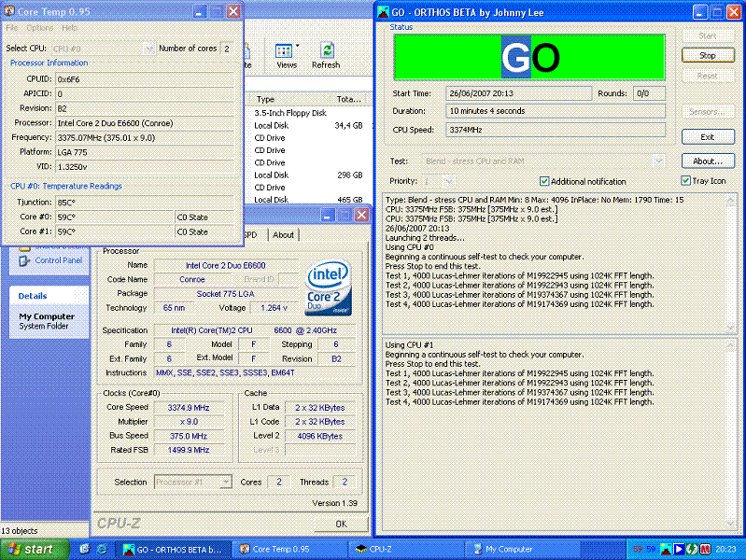This screenshot has height=560, width=746.
Task: Click the Frequency field in Core Temp
Action: [x=145, y=138]
